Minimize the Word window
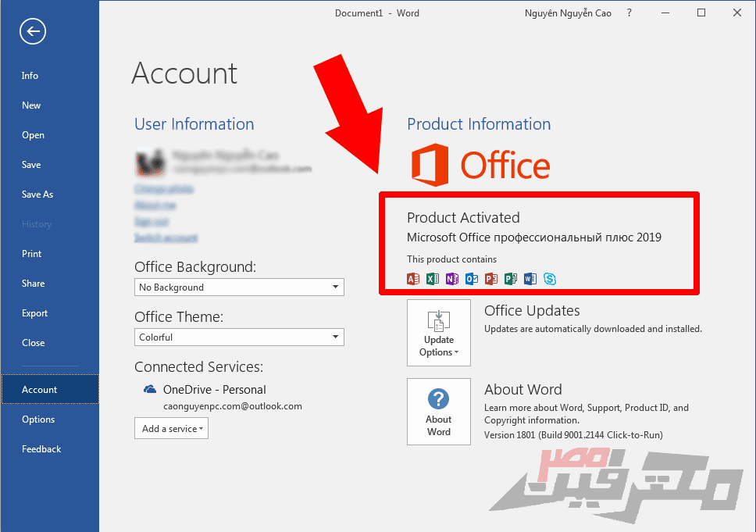Screen dimensions: 756x532 (666, 13)
